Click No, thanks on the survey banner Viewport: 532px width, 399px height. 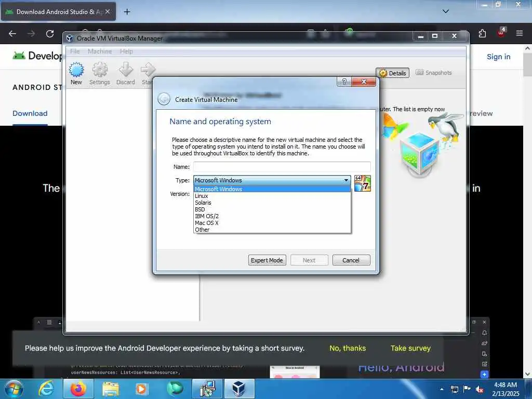click(348, 348)
